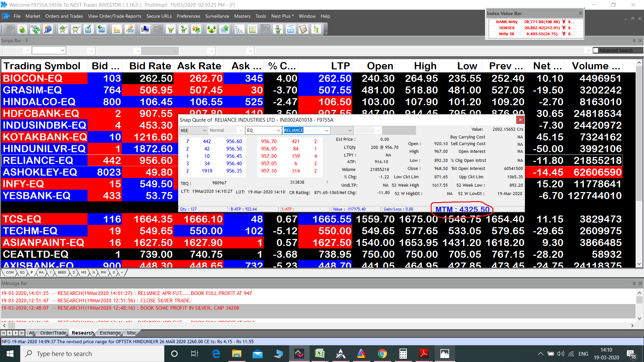Expand the EQ series dropdown in Snap Quote
The image size is (644, 362).
[278, 130]
